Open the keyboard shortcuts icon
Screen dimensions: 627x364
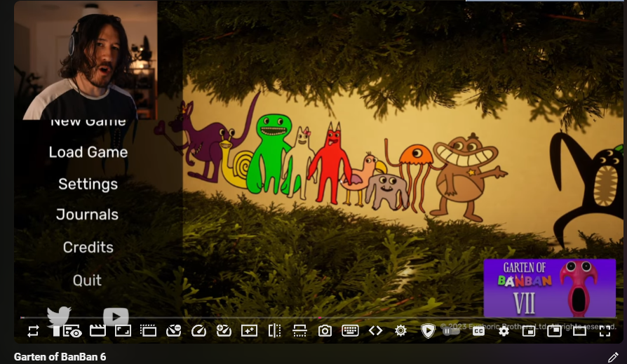(350, 331)
